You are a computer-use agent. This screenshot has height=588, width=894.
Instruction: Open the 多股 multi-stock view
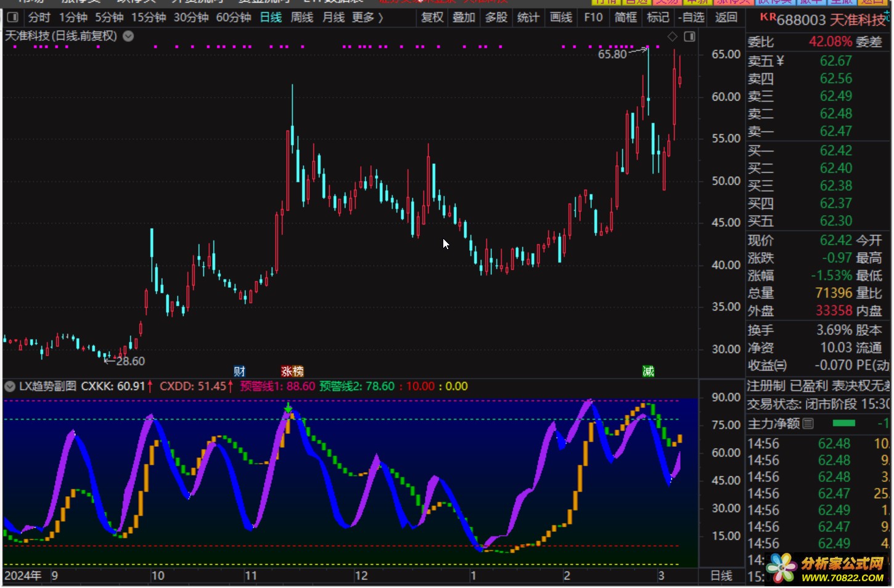pos(496,17)
